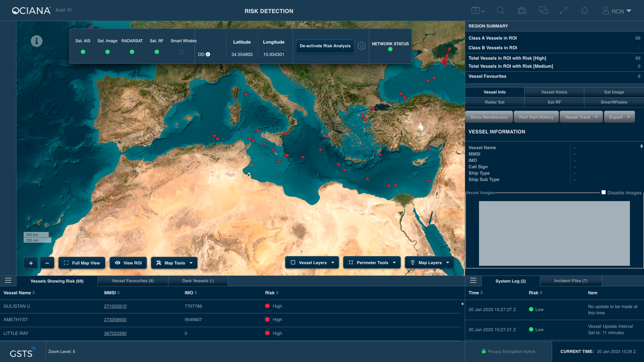Click De-activate Risk Analysis button
The width and height of the screenshot is (644, 362).
[325, 46]
